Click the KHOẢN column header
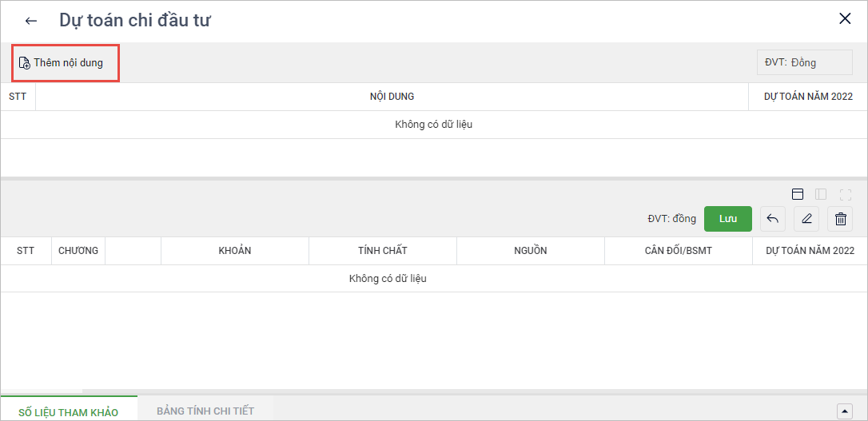 click(235, 251)
